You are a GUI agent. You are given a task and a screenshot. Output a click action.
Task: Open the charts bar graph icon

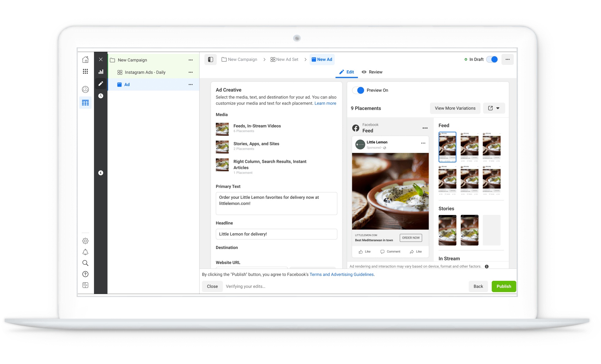tap(101, 72)
